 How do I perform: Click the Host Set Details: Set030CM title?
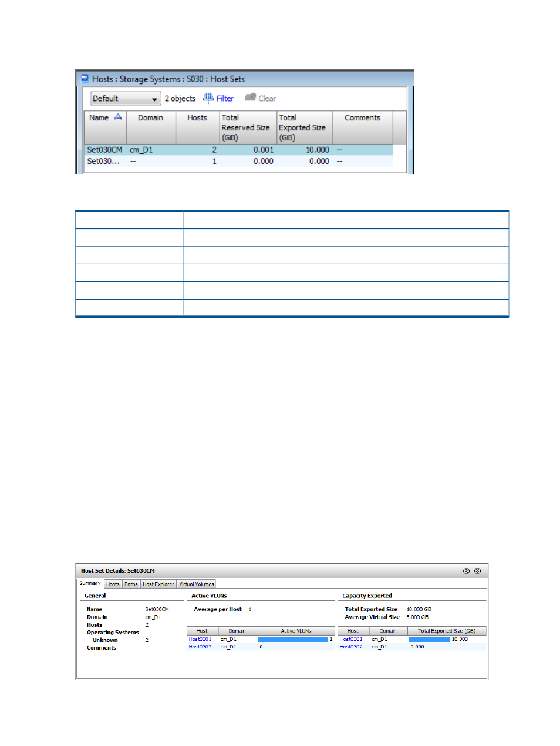[x=118, y=571]
